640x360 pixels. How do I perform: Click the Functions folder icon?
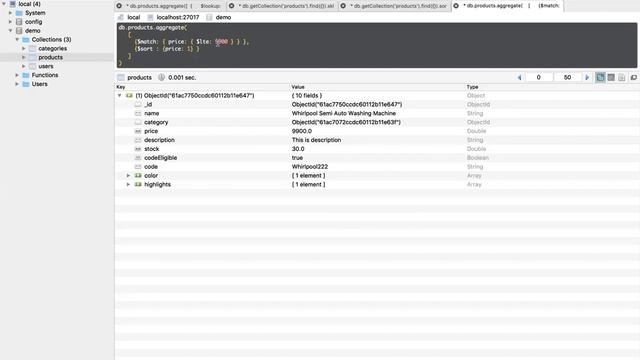(26, 75)
